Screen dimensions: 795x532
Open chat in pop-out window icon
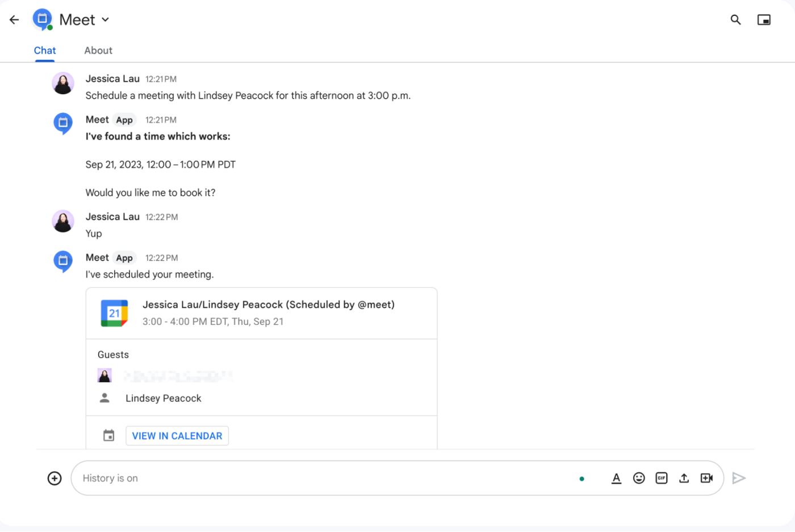[764, 20]
